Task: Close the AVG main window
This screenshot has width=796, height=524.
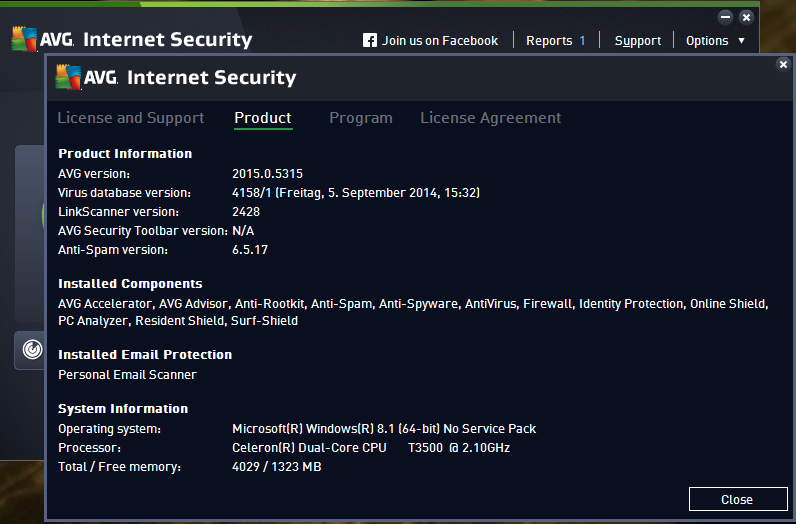Action: tap(746, 17)
